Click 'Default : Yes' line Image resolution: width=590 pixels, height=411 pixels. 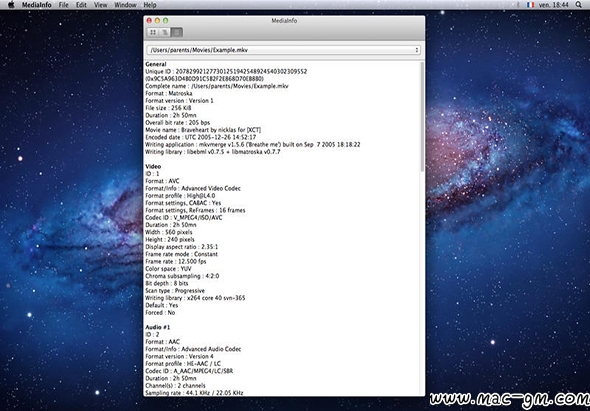click(x=162, y=305)
